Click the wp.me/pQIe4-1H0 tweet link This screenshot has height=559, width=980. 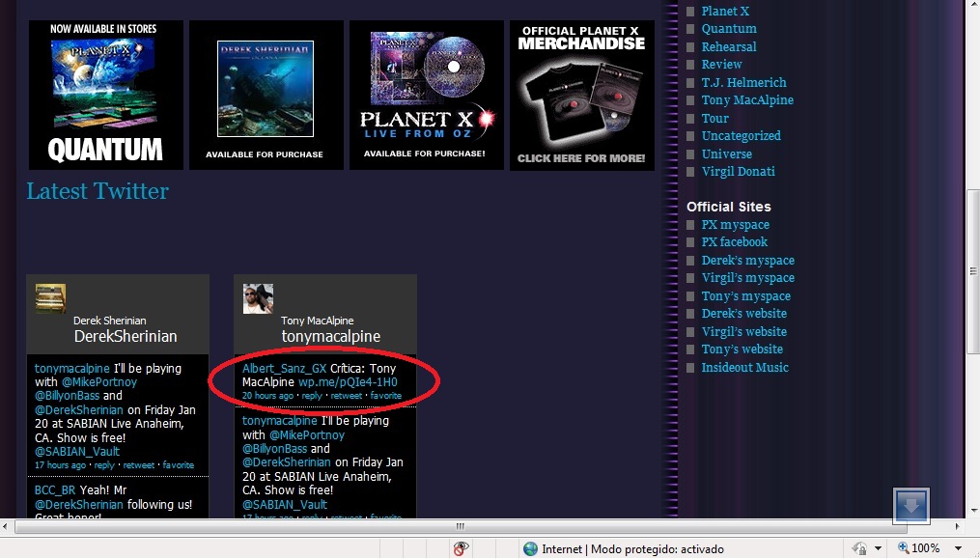click(348, 382)
